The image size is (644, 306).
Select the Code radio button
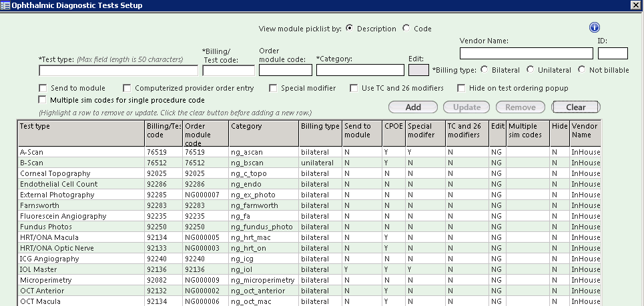click(x=406, y=28)
